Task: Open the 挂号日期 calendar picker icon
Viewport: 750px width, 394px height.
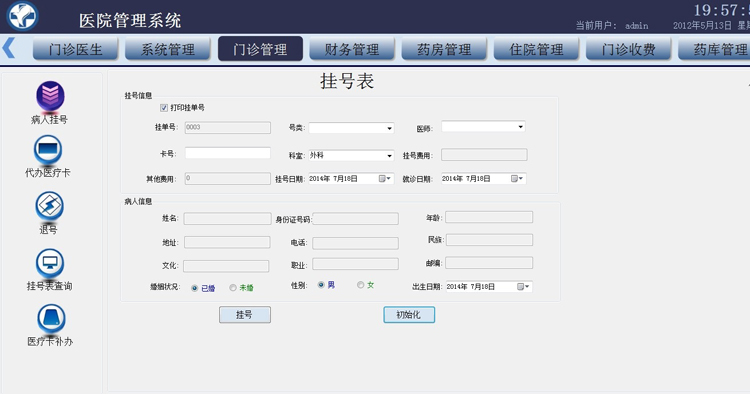Action: click(385, 178)
